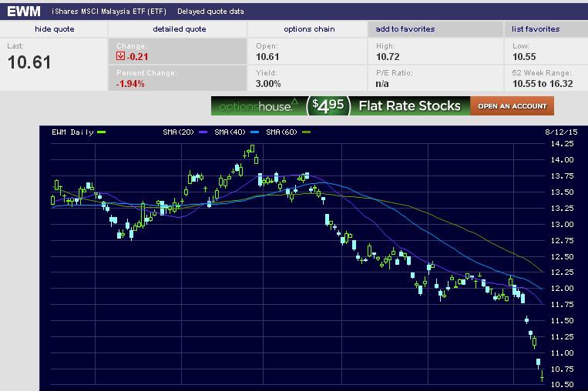This screenshot has height=391, width=588.
Task: Click the 52 week range 10.55 to 16.32
Action: point(543,84)
